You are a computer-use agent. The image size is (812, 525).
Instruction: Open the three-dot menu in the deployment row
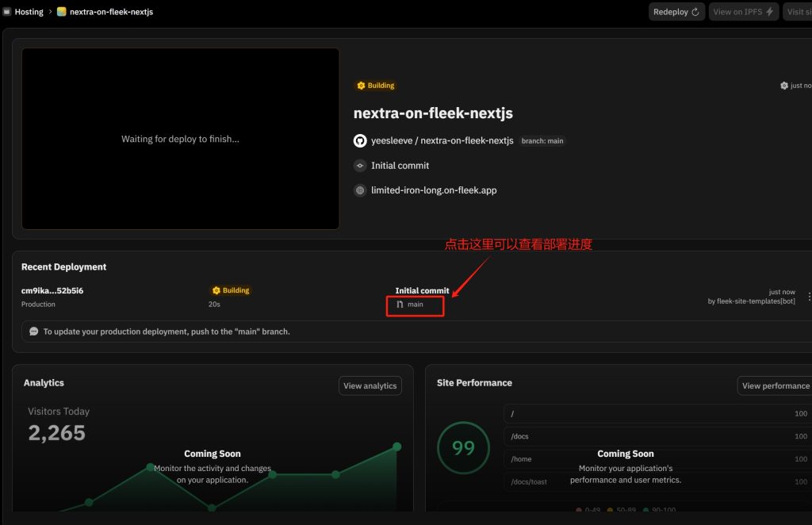(809, 297)
